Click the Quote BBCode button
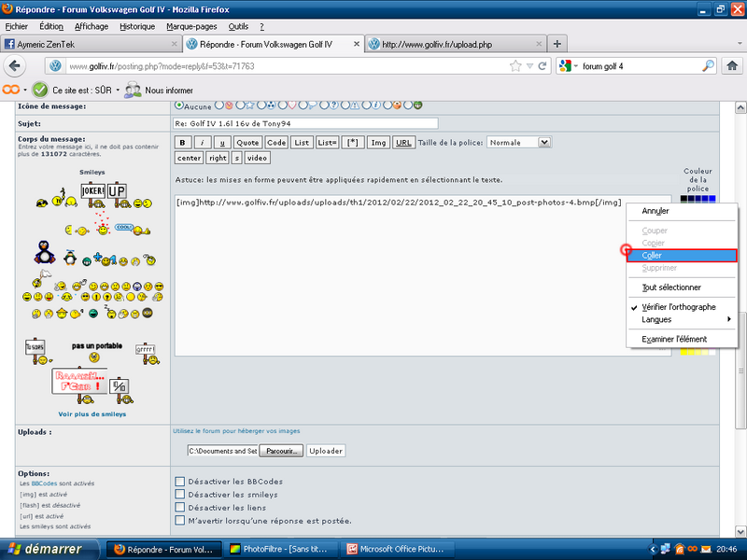 [247, 143]
